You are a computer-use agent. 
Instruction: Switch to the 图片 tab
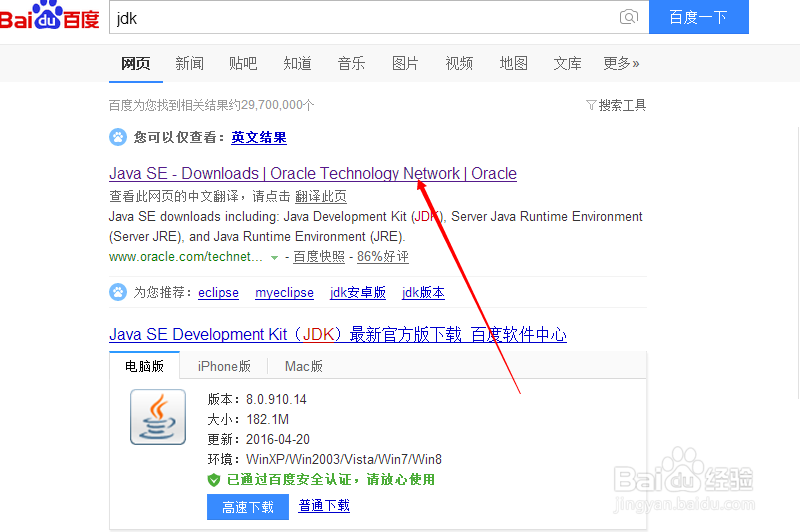(x=406, y=63)
